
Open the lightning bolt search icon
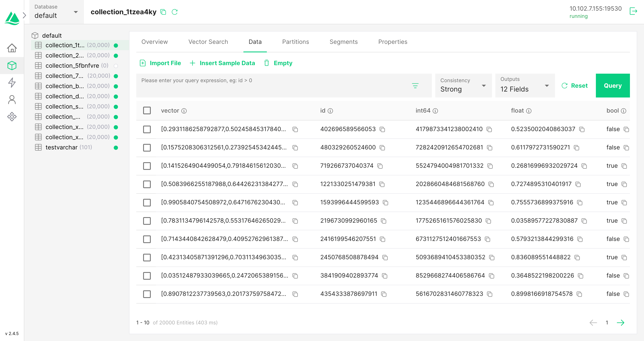coord(12,82)
